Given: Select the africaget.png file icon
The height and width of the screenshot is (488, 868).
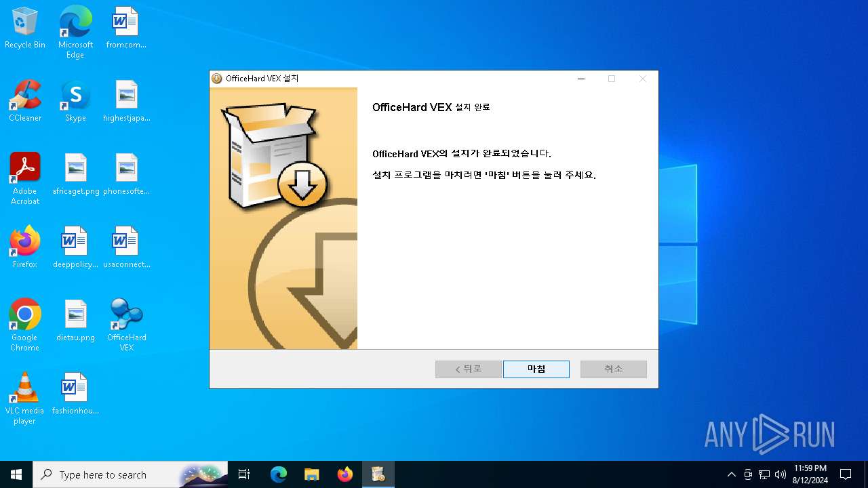Looking at the screenshot, I should (x=75, y=175).
